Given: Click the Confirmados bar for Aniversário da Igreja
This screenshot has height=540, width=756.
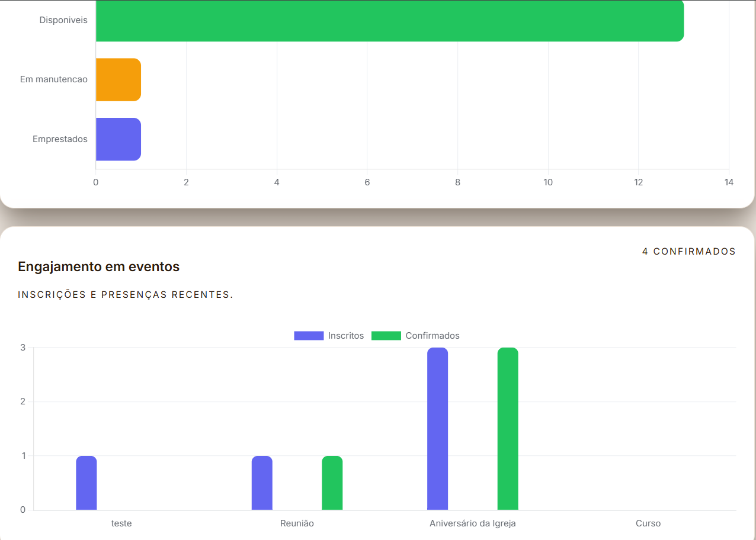Looking at the screenshot, I should coord(508,429).
